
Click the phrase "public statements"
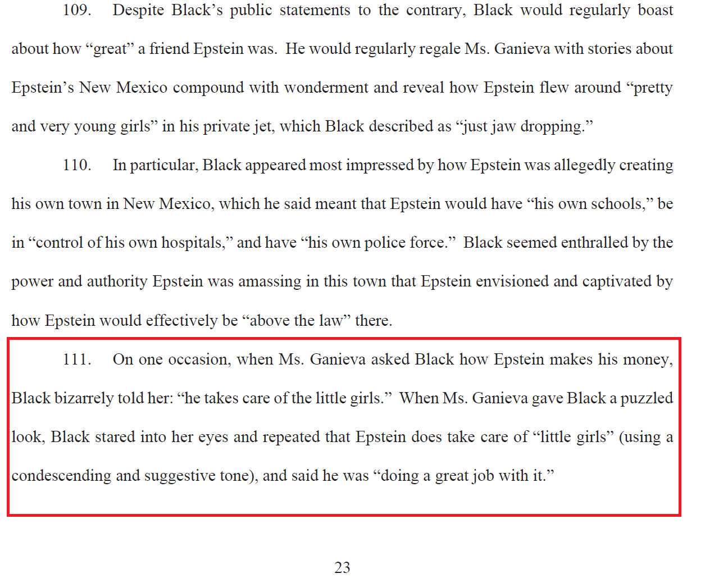[x=290, y=10]
